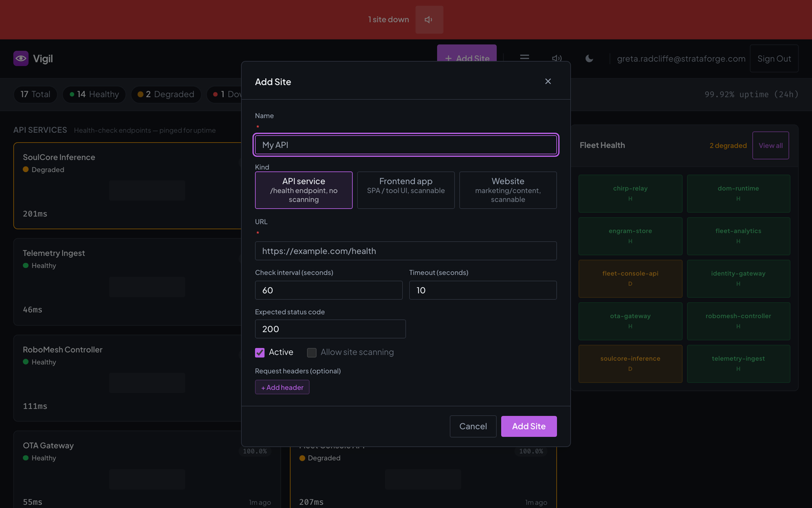Toggle the header speaker sound icon

pyautogui.click(x=557, y=58)
